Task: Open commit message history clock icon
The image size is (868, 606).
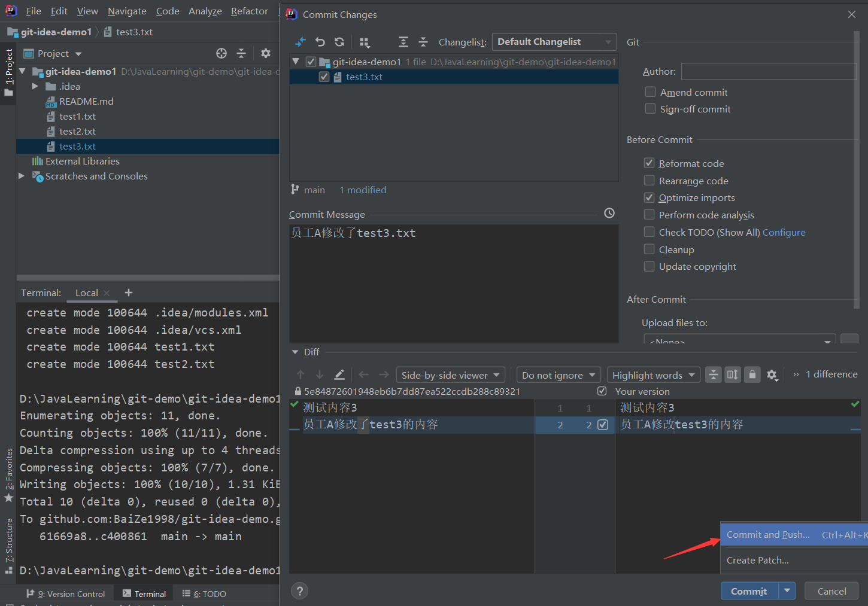Action: [609, 213]
